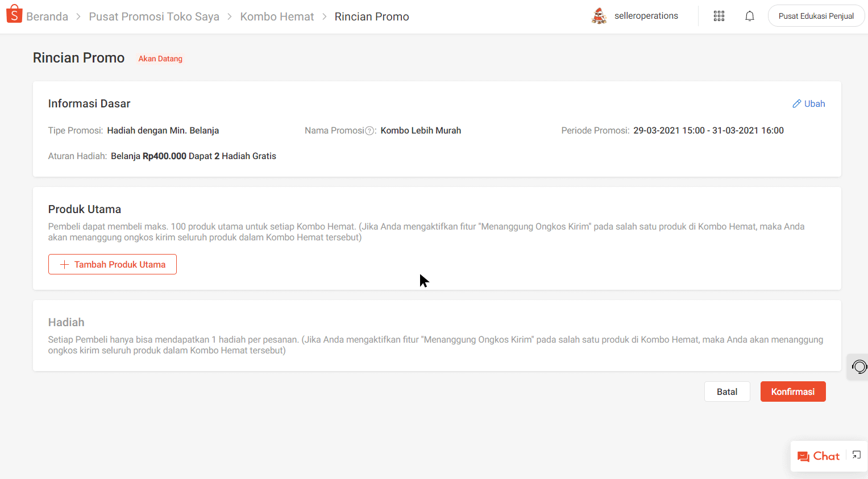Click the Shopee logo in header
868x479 pixels.
coord(14,14)
